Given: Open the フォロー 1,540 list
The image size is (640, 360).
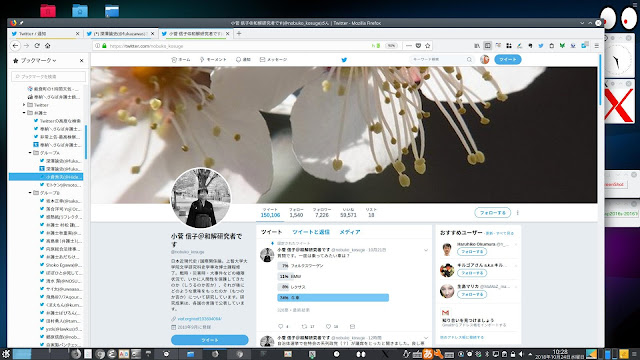Looking at the screenshot, I should [296, 212].
